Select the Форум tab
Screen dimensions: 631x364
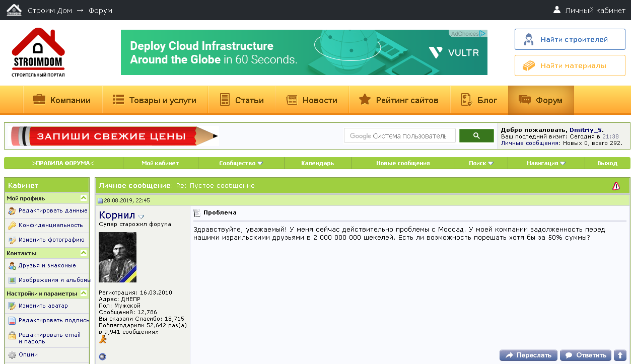[x=541, y=100]
